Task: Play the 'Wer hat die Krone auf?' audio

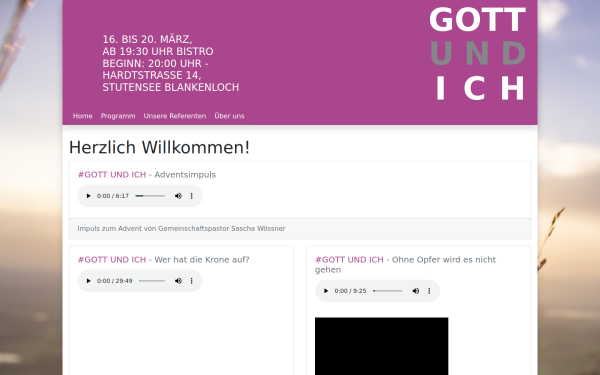Action: click(88, 281)
